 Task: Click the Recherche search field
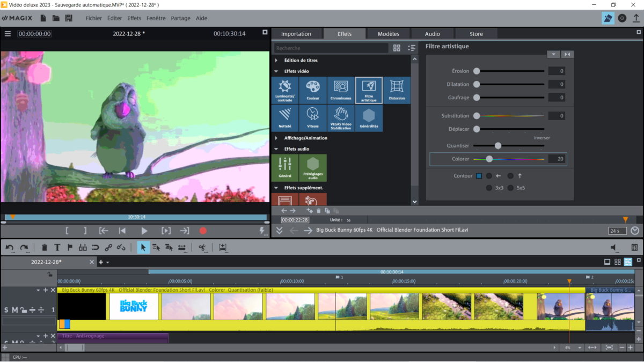point(331,48)
